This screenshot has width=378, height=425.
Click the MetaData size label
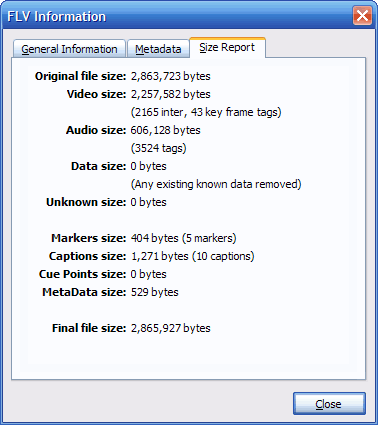tap(84, 292)
